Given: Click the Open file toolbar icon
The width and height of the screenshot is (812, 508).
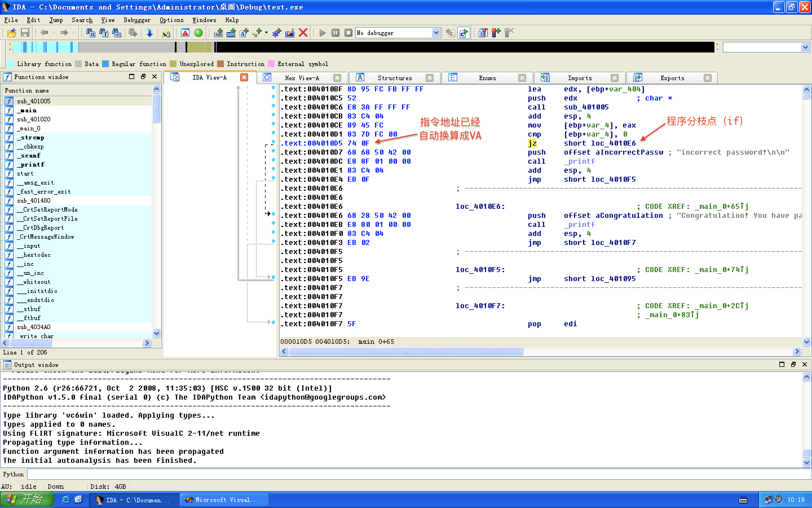Looking at the screenshot, I should (x=12, y=32).
